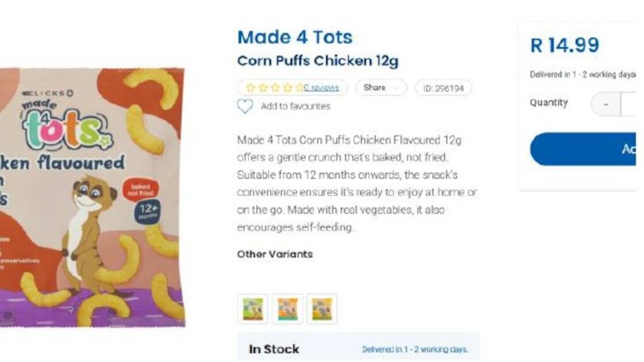Click the R 14.99 price

(564, 45)
